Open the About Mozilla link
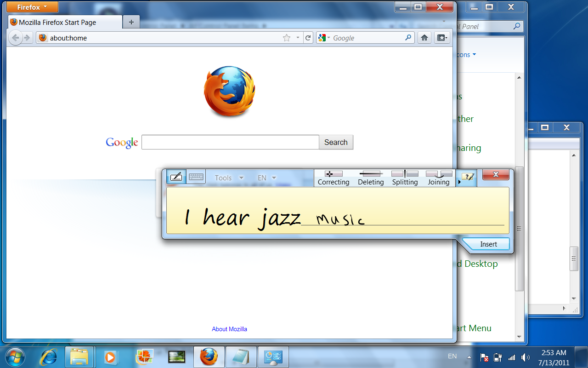The height and width of the screenshot is (368, 588). (229, 329)
